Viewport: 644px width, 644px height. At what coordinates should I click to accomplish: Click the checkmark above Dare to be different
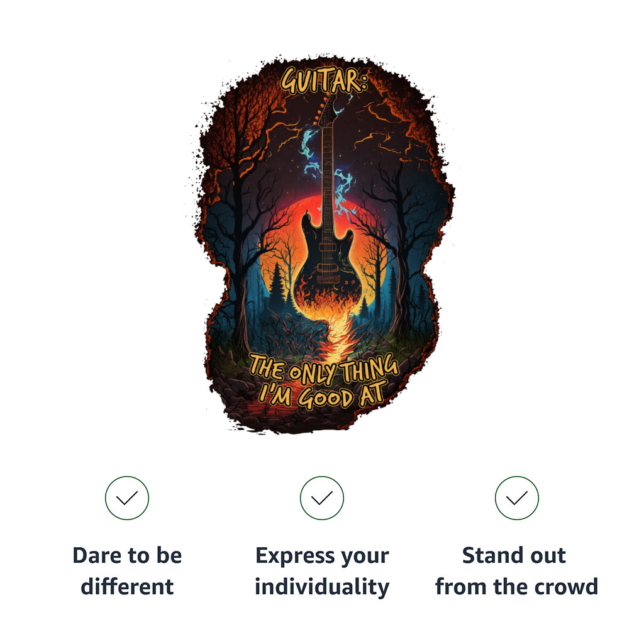pyautogui.click(x=127, y=498)
